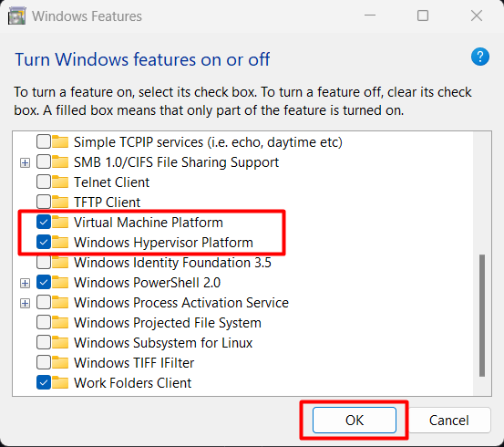
Task: Select the 'Virtual Machine Platform' label
Action: (149, 223)
